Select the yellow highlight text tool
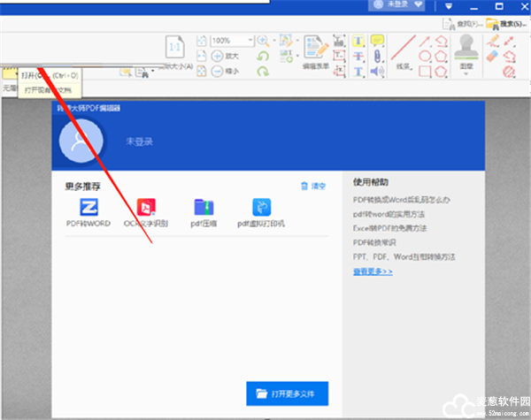 (x=358, y=41)
